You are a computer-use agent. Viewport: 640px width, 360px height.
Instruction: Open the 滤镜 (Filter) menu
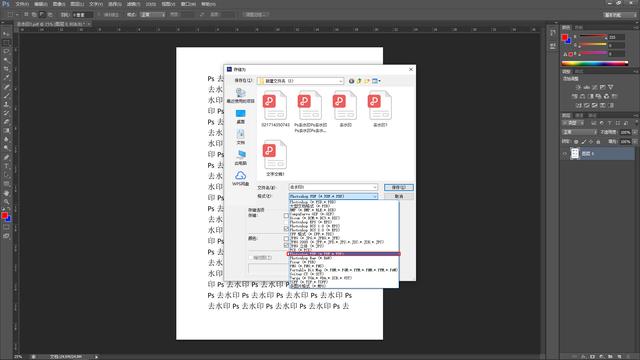point(133,4)
